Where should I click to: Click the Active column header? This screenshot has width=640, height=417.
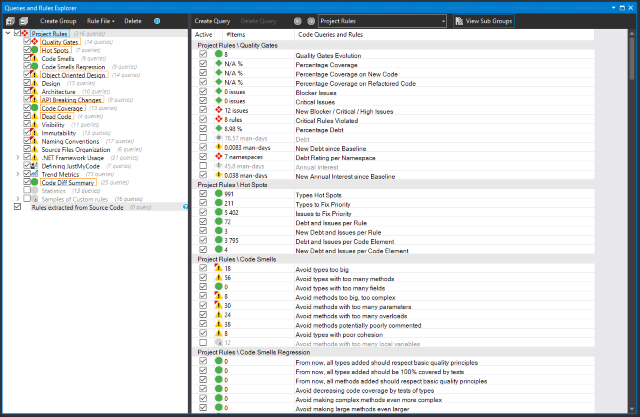203,35
